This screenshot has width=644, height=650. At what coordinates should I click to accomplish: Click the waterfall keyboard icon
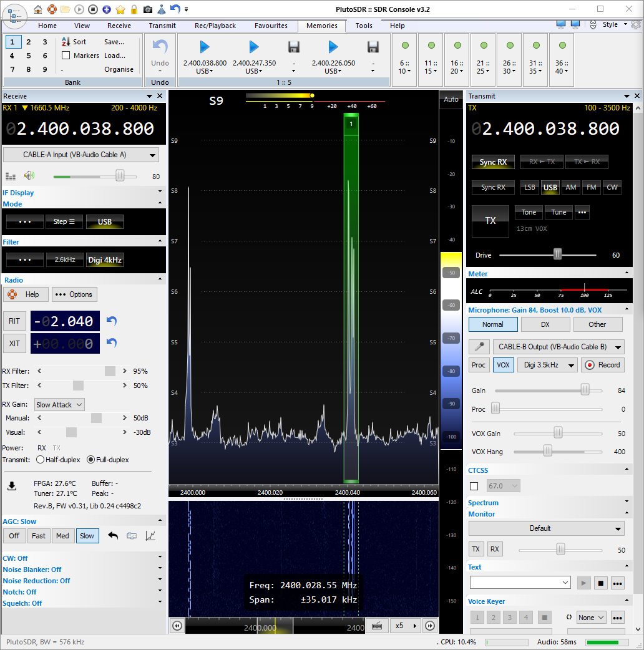click(377, 626)
